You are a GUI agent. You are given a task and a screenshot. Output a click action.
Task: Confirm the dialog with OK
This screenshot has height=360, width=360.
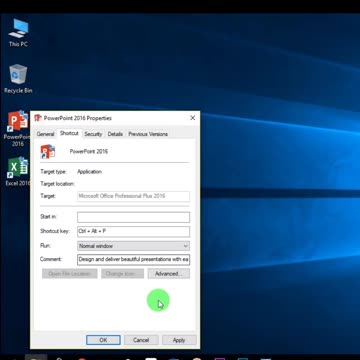[x=103, y=340]
